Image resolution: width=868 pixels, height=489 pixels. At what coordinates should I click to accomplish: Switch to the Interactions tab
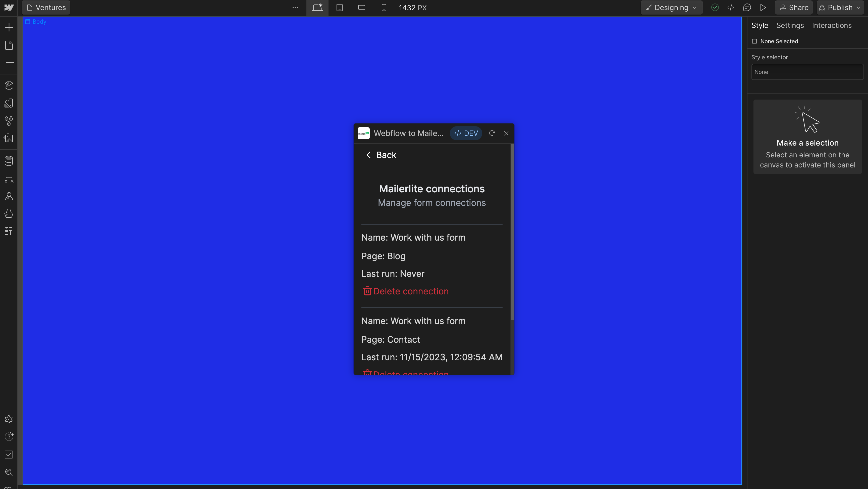click(832, 25)
